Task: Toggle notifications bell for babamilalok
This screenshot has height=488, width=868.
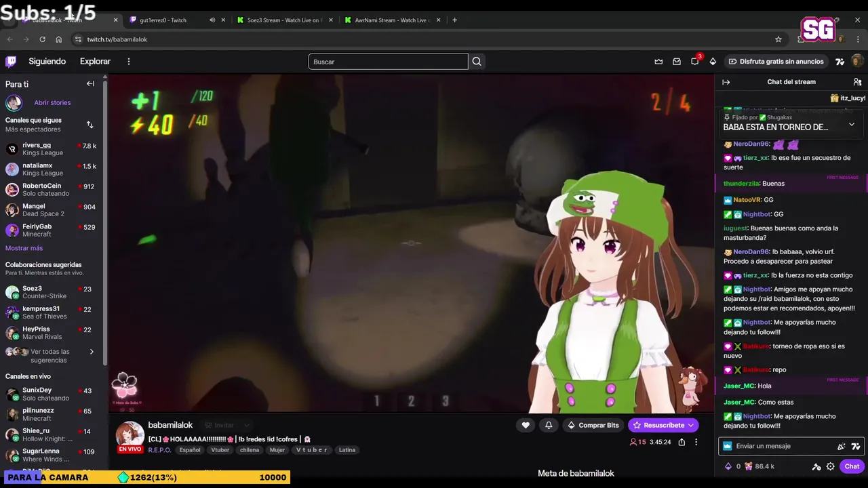Action: (549, 425)
